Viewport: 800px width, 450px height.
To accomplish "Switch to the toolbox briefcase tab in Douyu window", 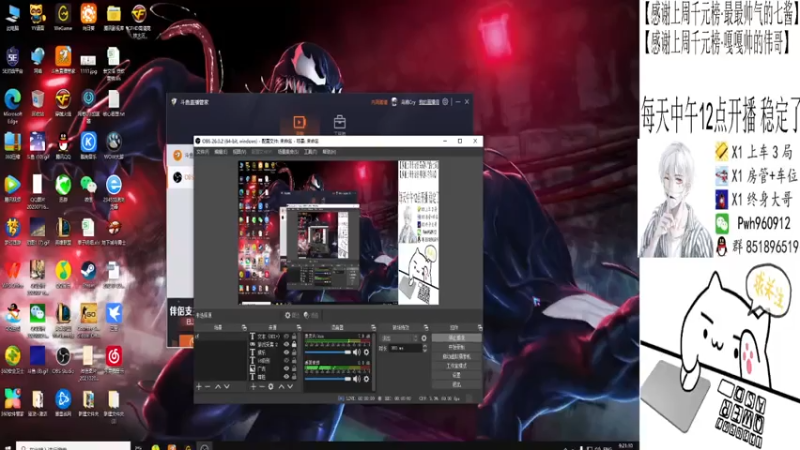I will click(x=340, y=124).
